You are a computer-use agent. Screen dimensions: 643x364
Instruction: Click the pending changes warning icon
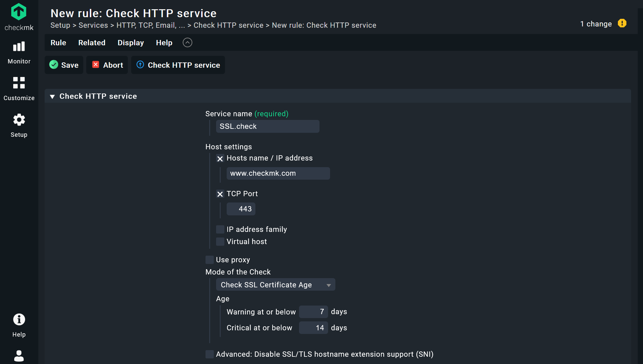(x=623, y=23)
